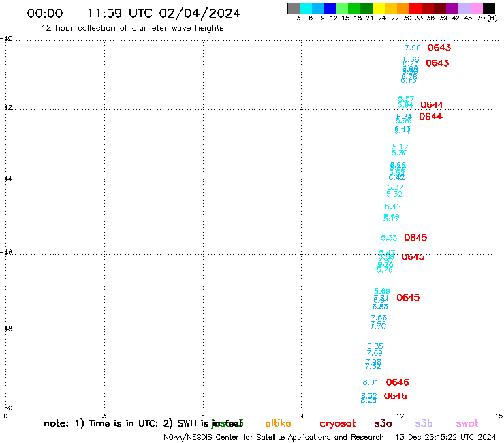Click the -50 latitude axis label

coord(6,408)
